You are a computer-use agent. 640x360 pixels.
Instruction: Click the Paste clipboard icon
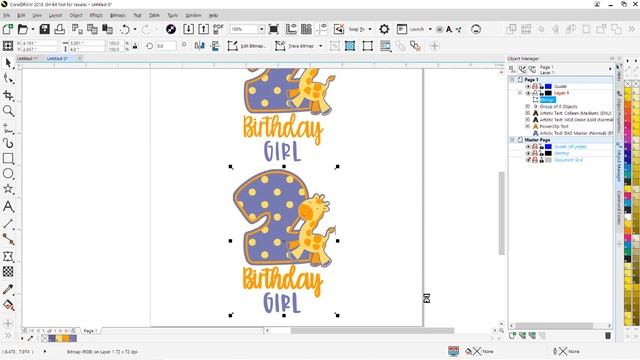point(107,29)
